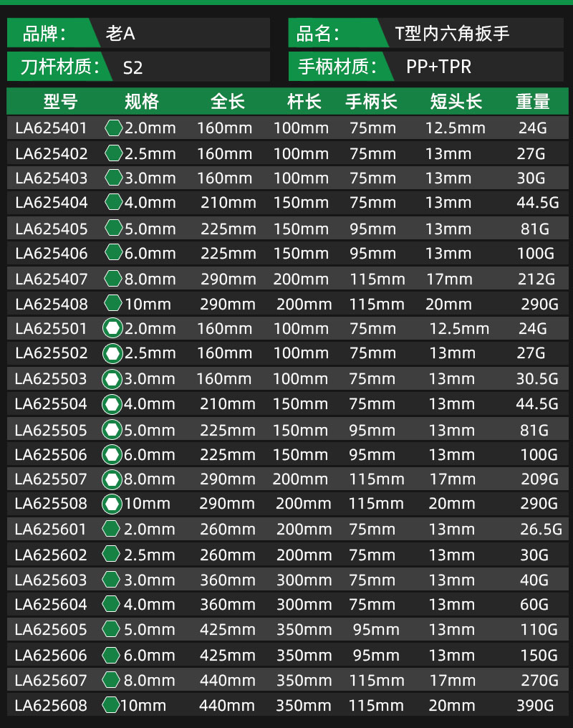573x728 pixels.
Task: Click the hexagon icon in row LA625404
Action: [113, 203]
